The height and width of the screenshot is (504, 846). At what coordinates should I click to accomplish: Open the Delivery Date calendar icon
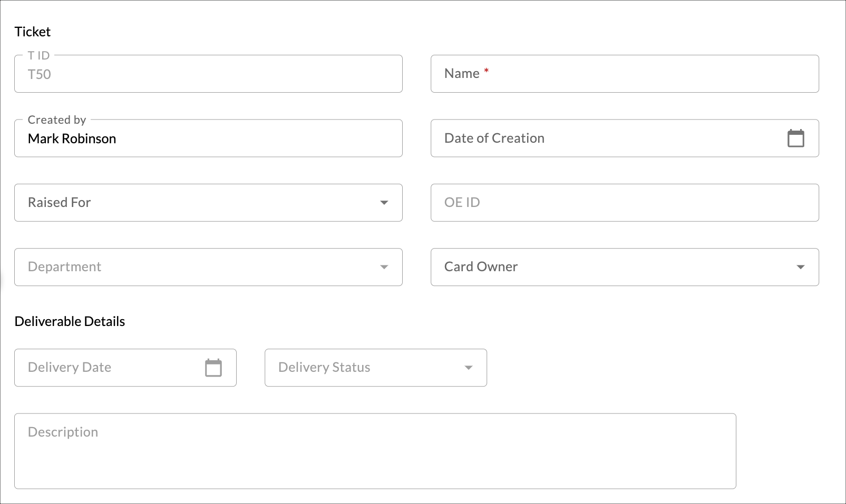(213, 368)
